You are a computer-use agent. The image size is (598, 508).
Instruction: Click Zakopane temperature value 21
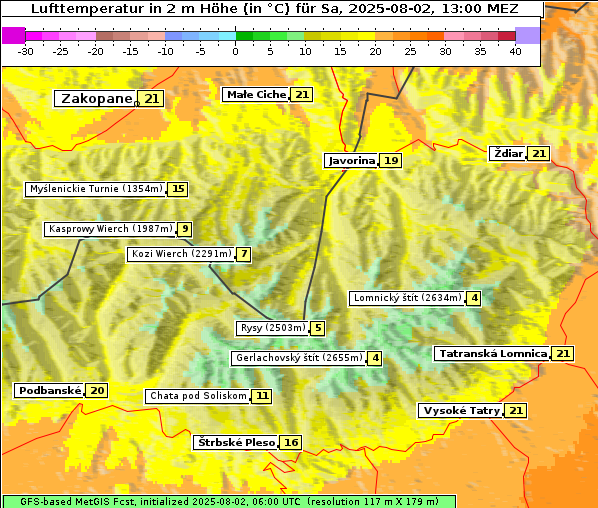(x=151, y=99)
